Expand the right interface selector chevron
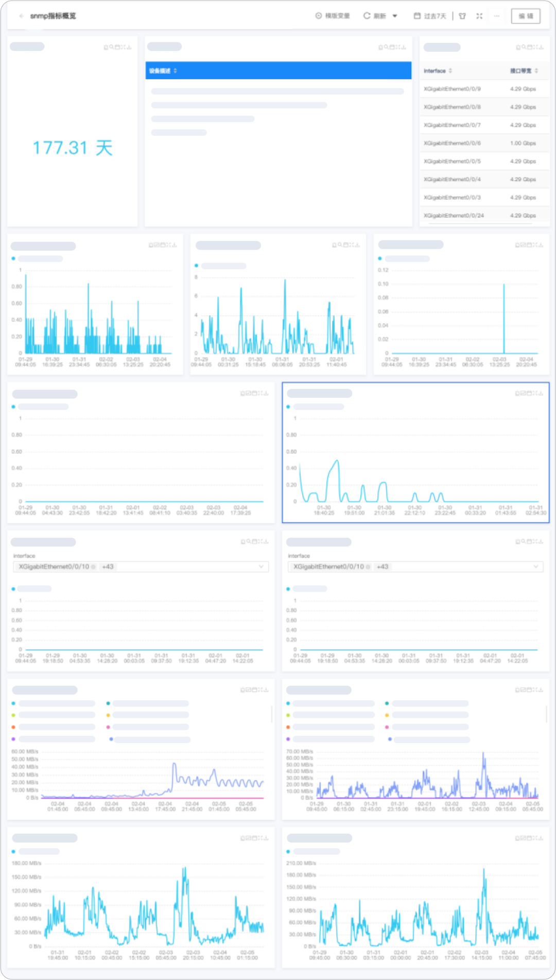Viewport: 556px width, 980px height. tap(536, 566)
